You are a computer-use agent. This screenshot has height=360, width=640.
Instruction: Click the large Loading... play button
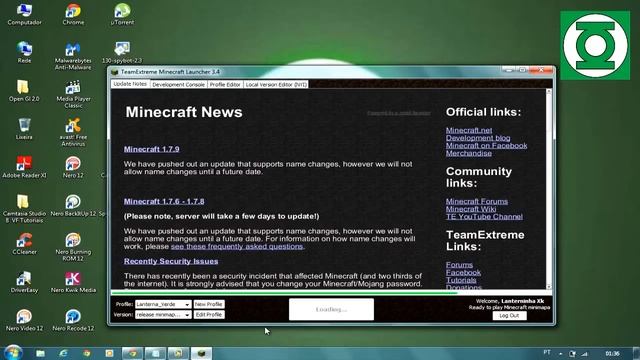click(x=331, y=309)
